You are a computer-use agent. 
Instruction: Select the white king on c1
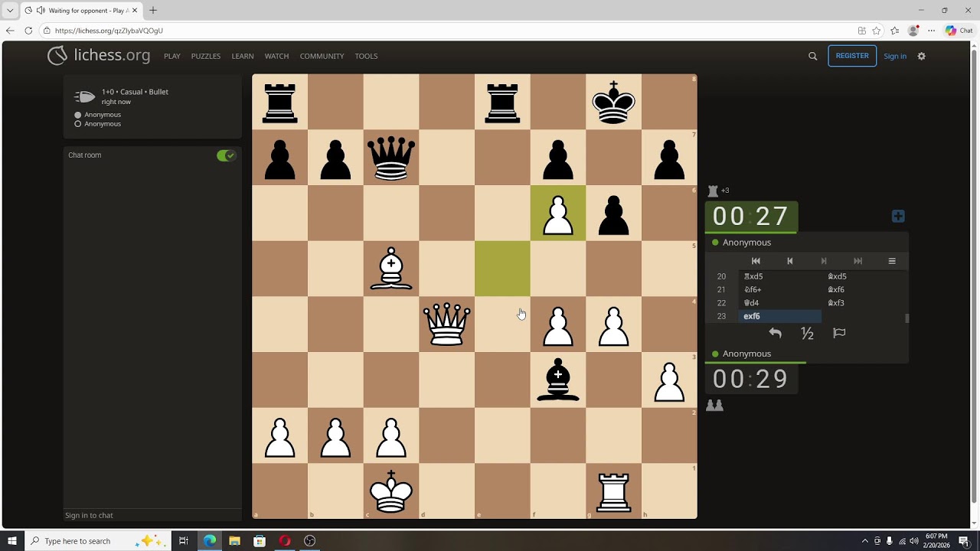coord(391,491)
